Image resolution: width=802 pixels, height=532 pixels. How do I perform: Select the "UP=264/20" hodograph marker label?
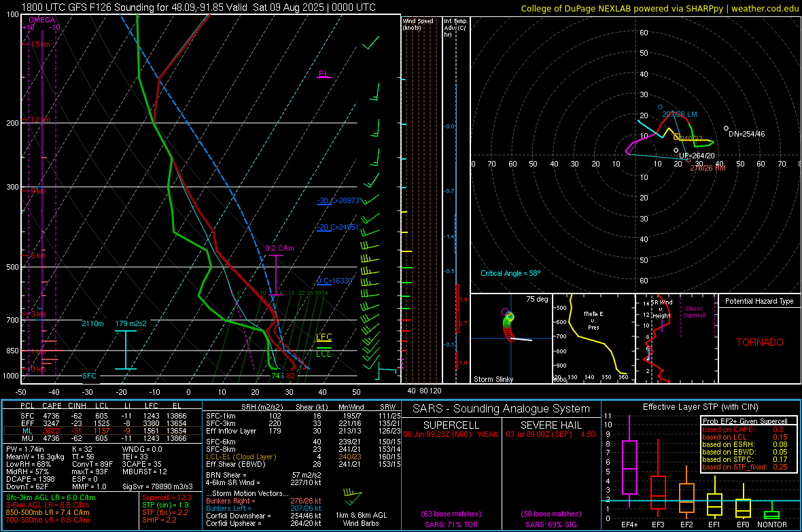[697, 156]
